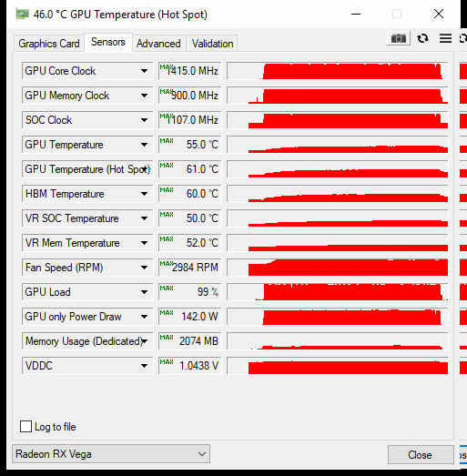Screen dimensions: 467x476
Task: Click the 1.0438 V VDDC value
Action: 190,366
